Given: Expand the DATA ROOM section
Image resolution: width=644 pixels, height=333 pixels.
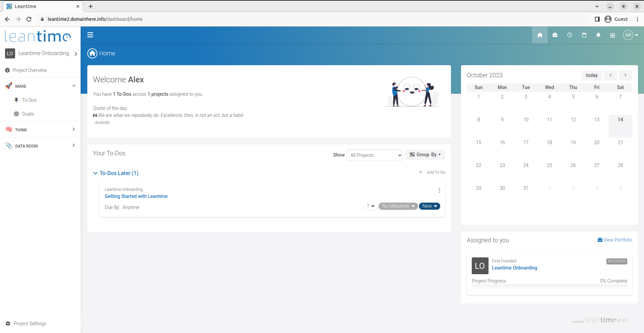Looking at the screenshot, I should click(x=40, y=146).
